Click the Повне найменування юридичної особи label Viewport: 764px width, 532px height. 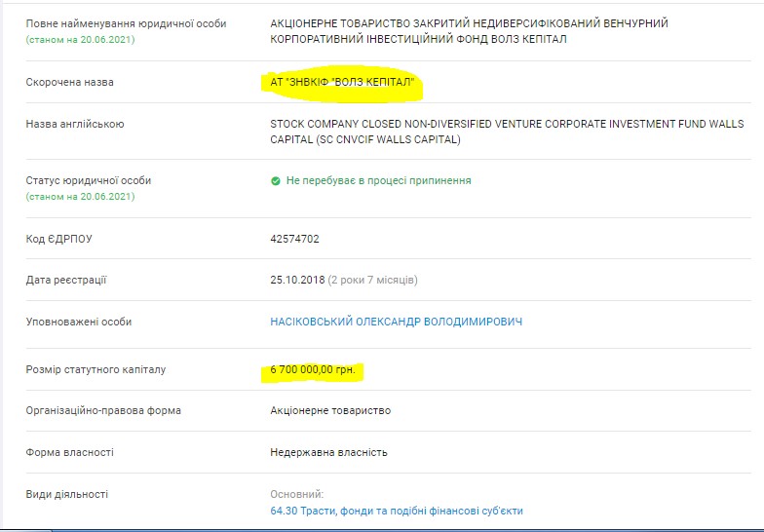click(x=126, y=23)
